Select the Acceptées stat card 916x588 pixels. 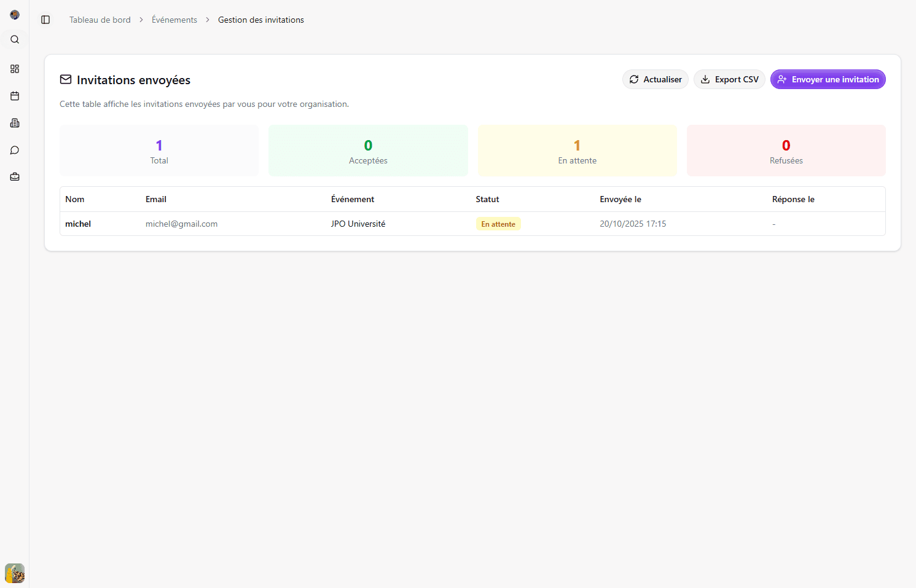(368, 151)
